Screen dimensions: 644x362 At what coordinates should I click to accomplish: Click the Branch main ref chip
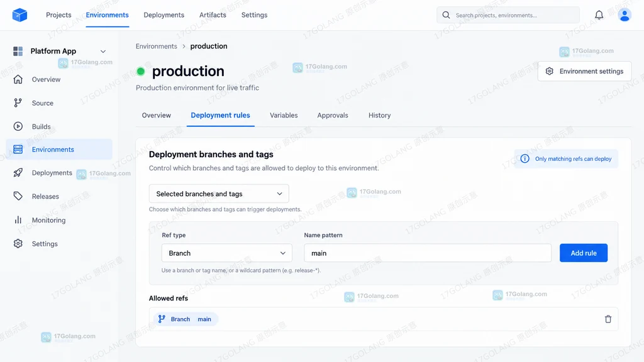coord(186,319)
